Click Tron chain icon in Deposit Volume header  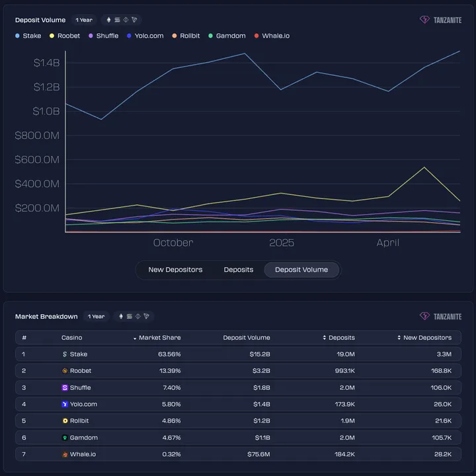tap(134, 20)
